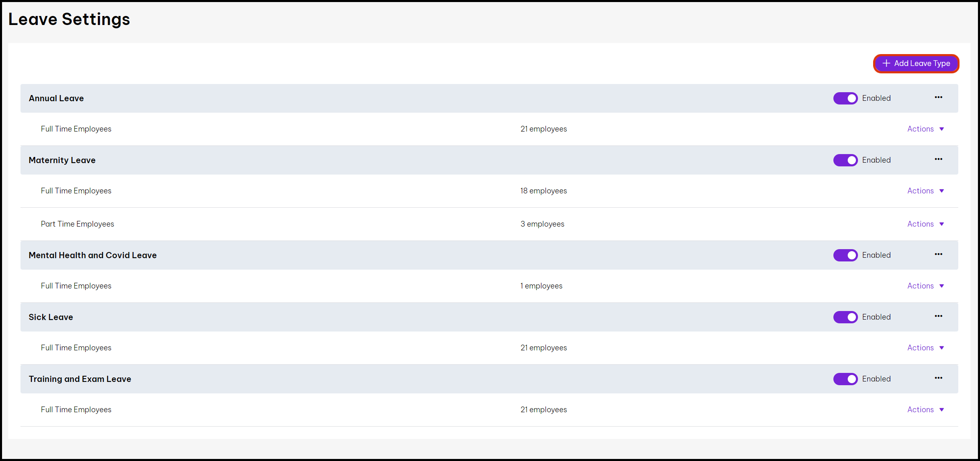The height and width of the screenshot is (461, 980).
Task: Open Actions for Mental Health Full Time Employees
Action: pos(925,286)
